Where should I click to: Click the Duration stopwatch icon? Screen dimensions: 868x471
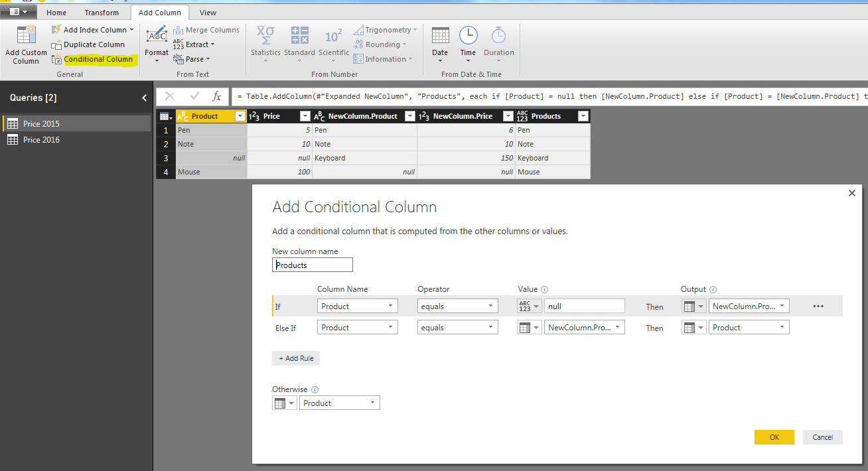[498, 36]
